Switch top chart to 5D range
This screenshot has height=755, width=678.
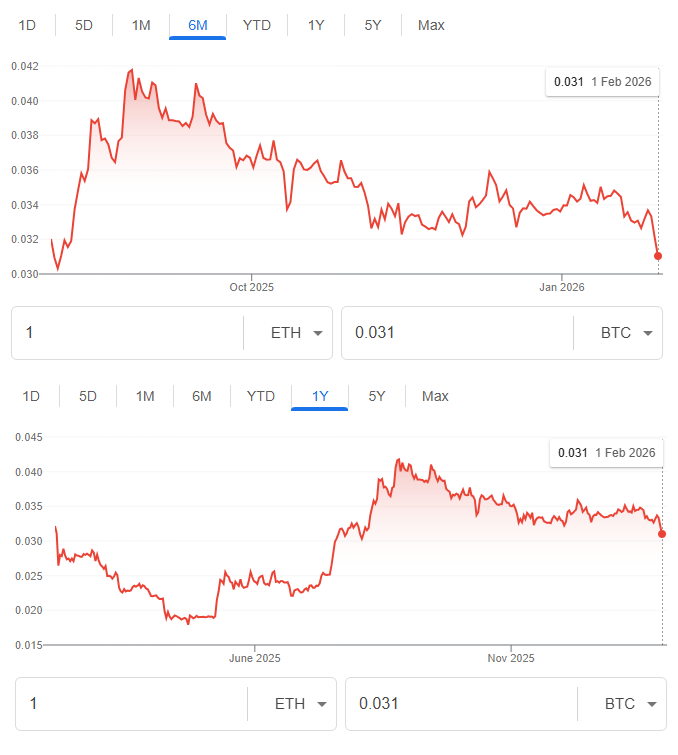[x=84, y=25]
